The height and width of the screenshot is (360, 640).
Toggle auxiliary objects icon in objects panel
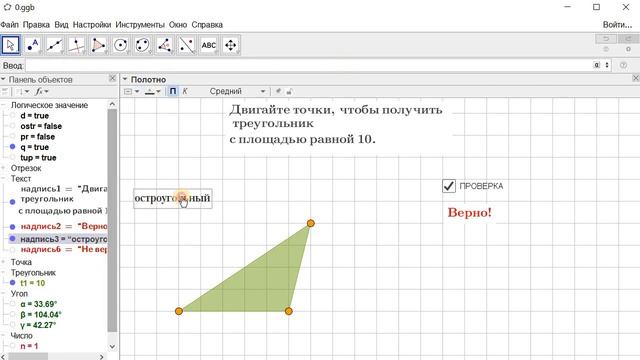point(5,91)
